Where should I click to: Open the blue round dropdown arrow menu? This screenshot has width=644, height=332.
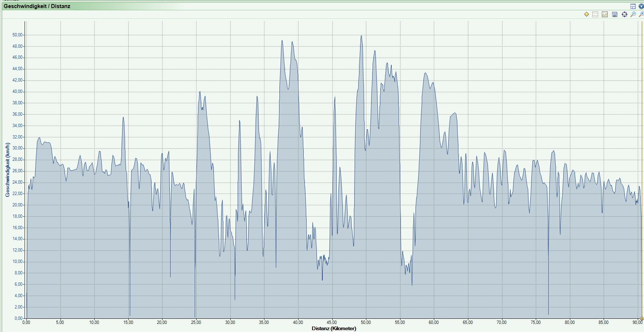coord(641,6)
